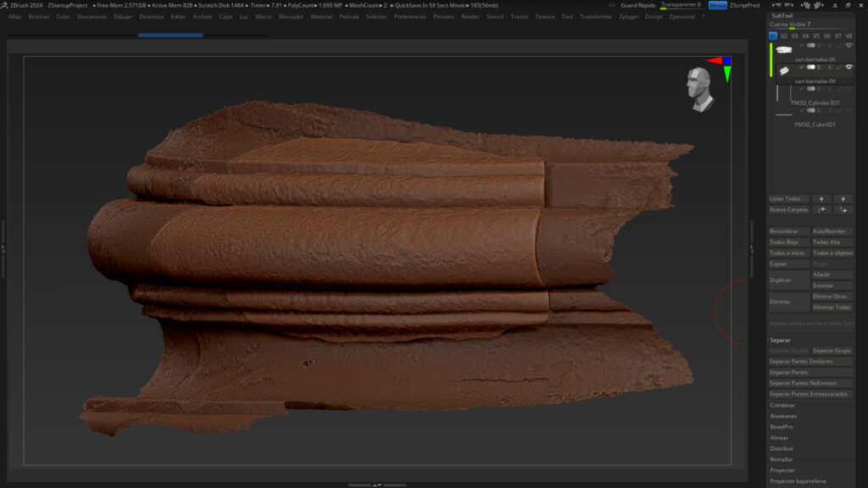The height and width of the screenshot is (488, 868).
Task: Click the select-up arrow beside Listar Todas
Action: coord(821,198)
